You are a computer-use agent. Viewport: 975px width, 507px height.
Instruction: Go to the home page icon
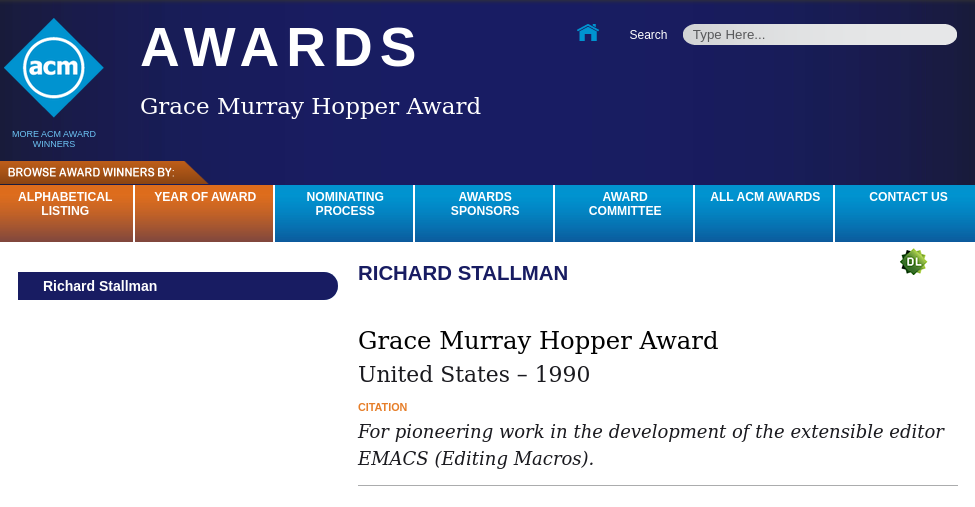pyautogui.click(x=587, y=33)
